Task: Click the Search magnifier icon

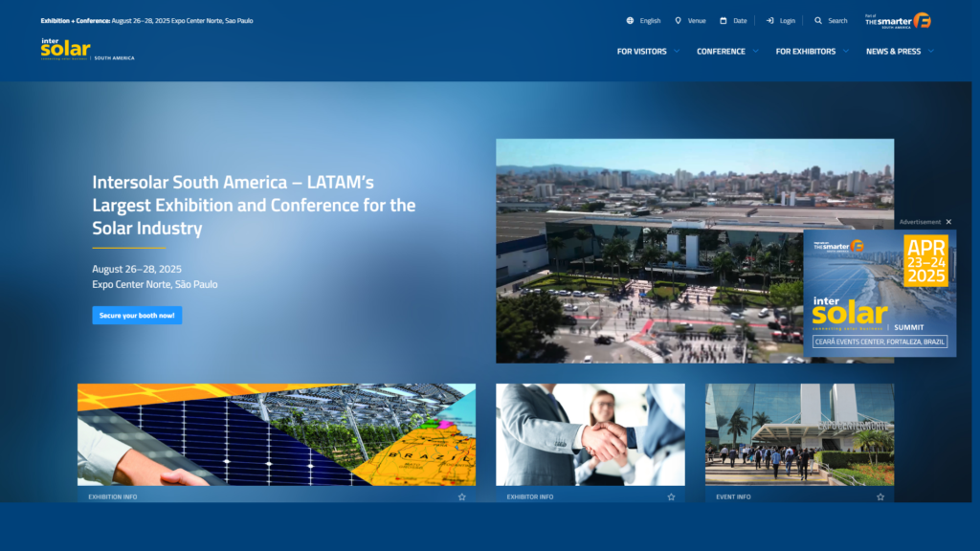Action: click(818, 21)
